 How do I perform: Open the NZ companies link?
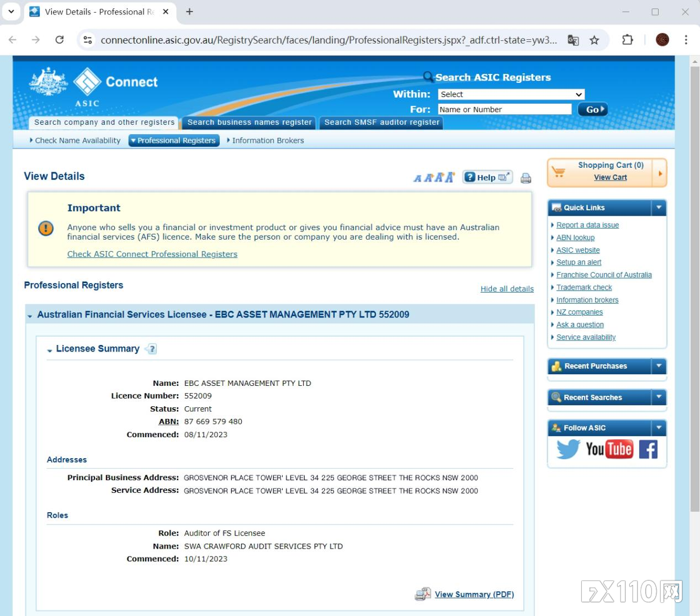click(x=580, y=312)
